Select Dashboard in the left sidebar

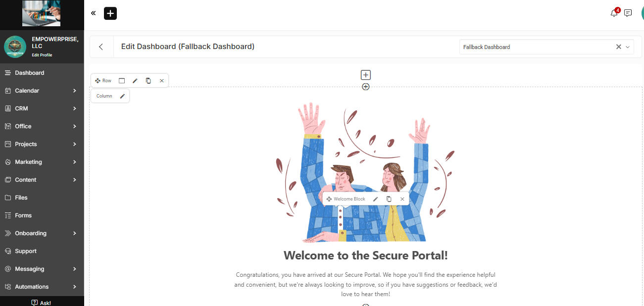(29, 72)
